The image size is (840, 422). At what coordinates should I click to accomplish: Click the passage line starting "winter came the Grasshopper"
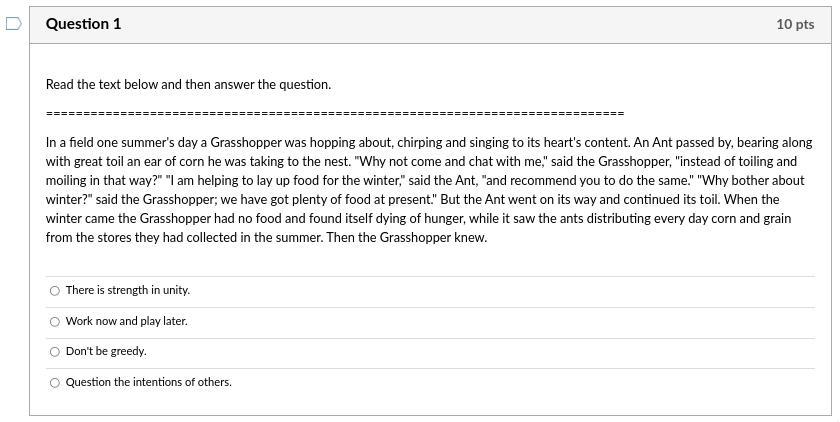click(418, 219)
